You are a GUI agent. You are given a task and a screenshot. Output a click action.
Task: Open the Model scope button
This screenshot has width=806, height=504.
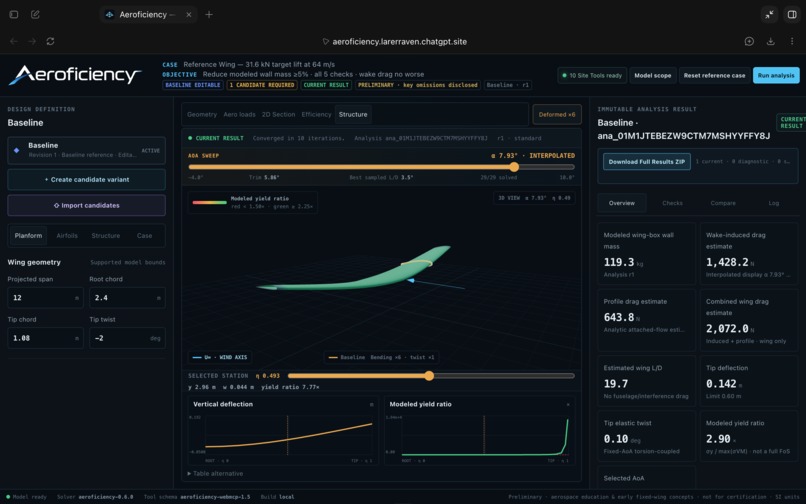[652, 75]
